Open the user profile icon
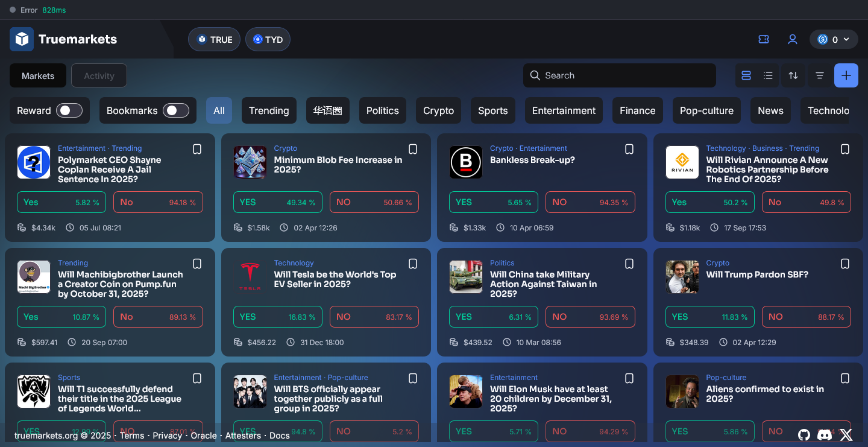 [792, 39]
